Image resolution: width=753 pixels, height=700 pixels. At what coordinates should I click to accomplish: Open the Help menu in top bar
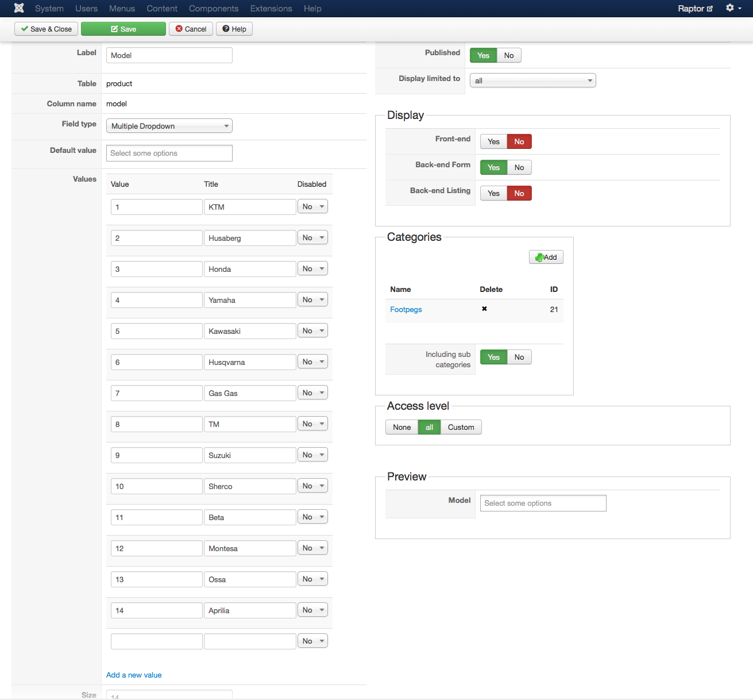312,9
